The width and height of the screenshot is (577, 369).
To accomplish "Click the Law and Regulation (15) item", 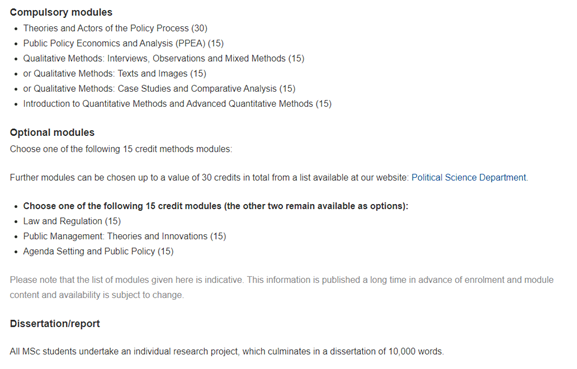I will pos(72,221).
